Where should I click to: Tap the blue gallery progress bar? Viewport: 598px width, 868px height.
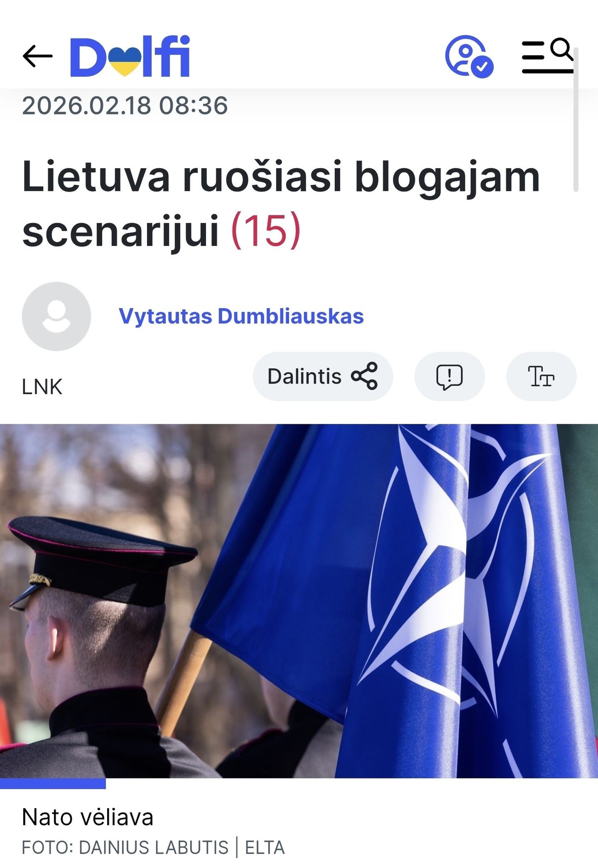(x=53, y=783)
